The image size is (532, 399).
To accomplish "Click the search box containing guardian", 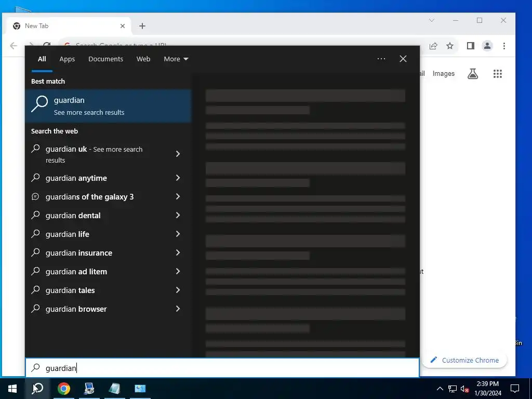I will coord(222,368).
